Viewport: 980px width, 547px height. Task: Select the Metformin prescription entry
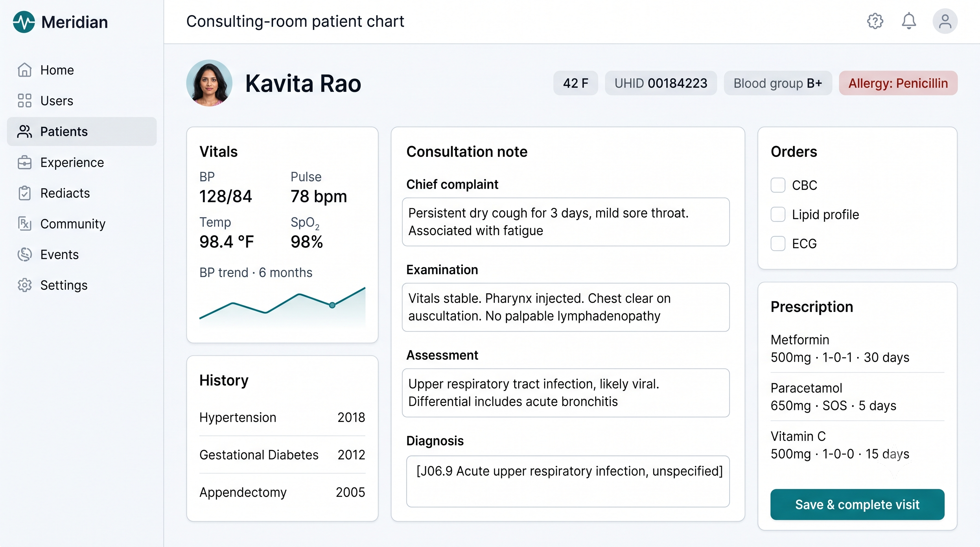coord(857,348)
